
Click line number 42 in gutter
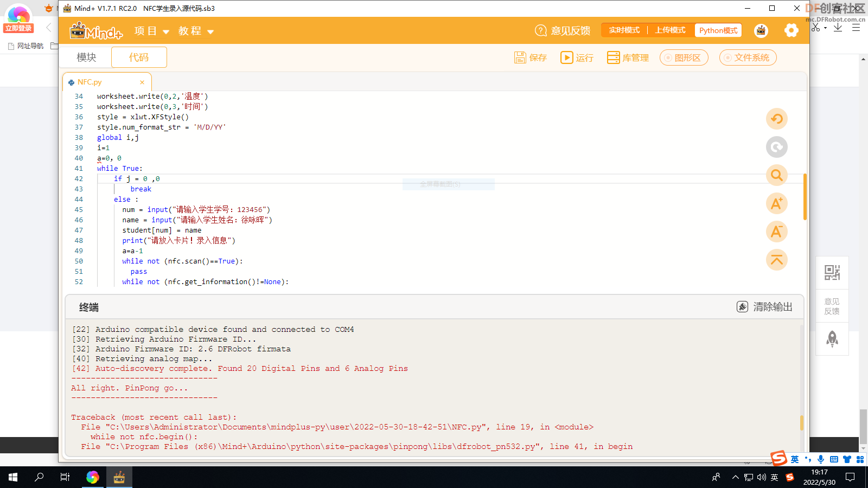pos(79,179)
